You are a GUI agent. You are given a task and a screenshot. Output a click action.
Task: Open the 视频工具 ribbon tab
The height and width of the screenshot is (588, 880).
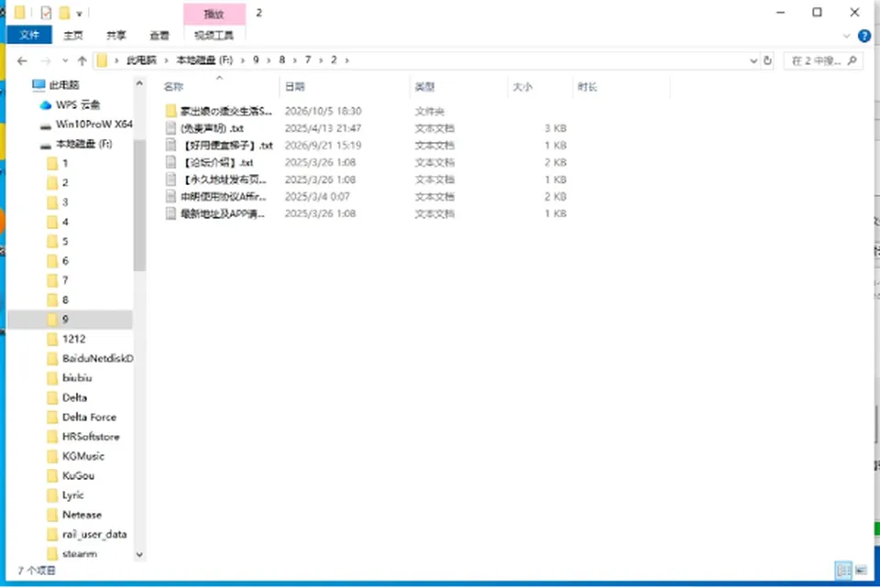[214, 36]
